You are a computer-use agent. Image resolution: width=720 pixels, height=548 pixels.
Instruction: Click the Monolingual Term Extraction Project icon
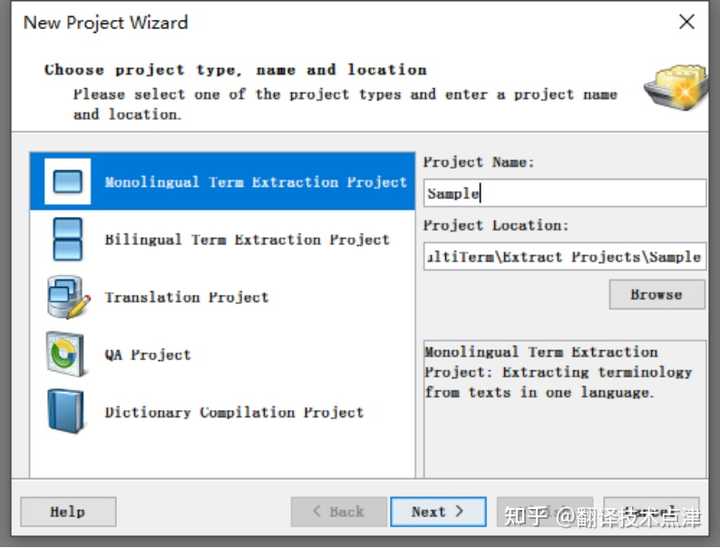(67, 182)
